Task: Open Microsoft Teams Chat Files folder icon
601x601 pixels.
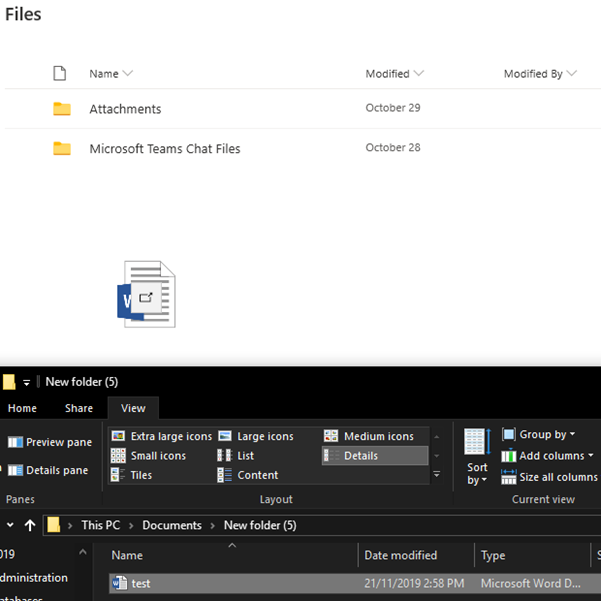Action: tap(62, 148)
